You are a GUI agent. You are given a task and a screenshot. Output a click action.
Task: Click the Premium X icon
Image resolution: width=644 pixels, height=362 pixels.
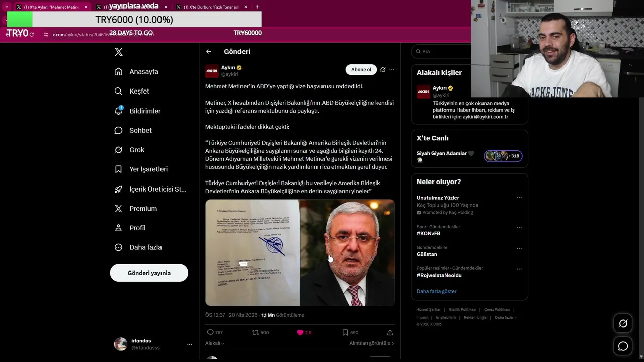118,208
